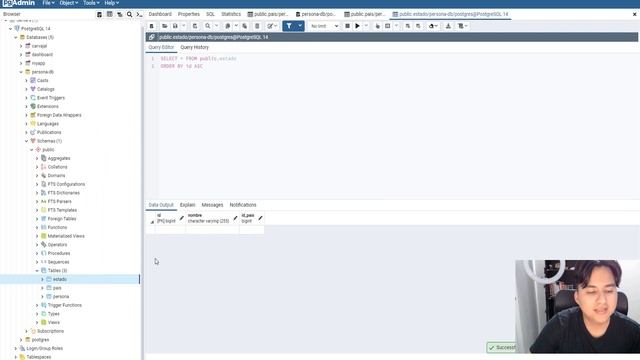Click the connection status icon beside public.estado
The height and width of the screenshot is (360, 640).
click(x=151, y=37)
